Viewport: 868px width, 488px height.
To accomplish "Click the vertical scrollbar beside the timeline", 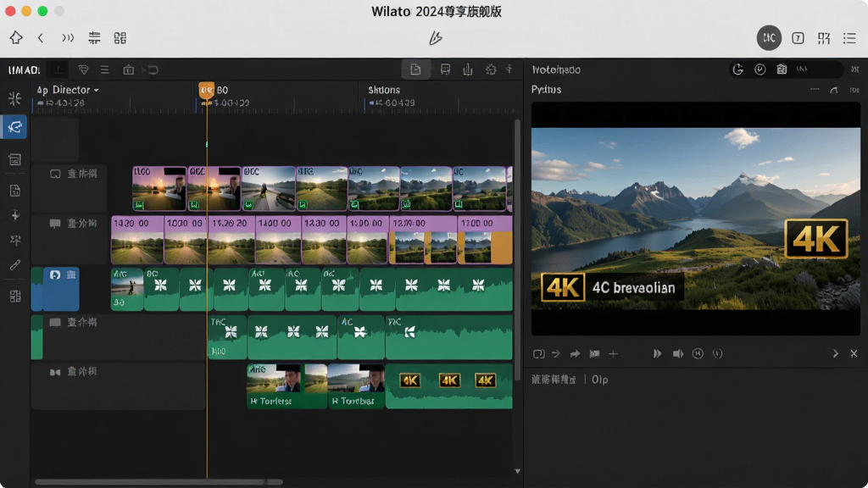I will (x=518, y=250).
